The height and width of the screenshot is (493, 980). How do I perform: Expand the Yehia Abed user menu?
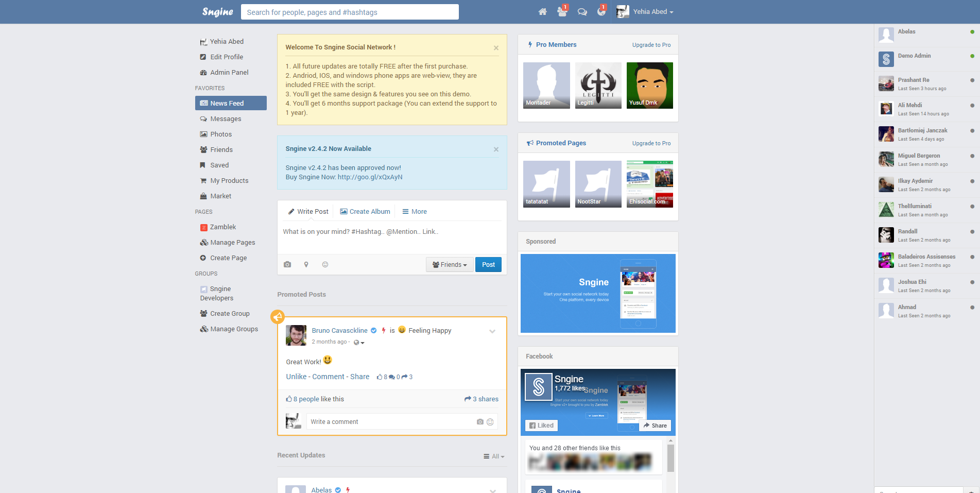pyautogui.click(x=652, y=12)
